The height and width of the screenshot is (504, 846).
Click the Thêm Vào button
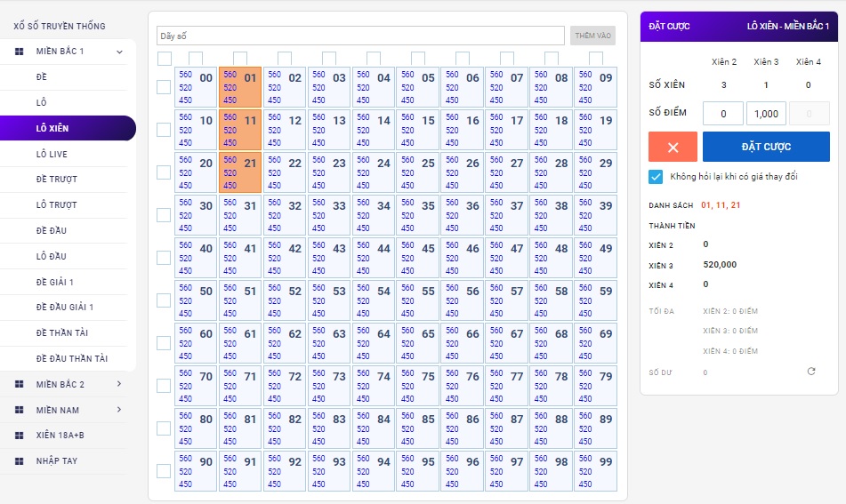[593, 36]
